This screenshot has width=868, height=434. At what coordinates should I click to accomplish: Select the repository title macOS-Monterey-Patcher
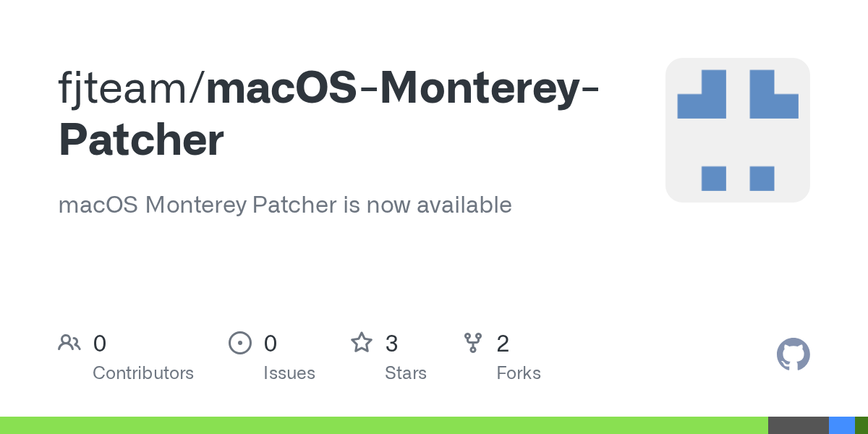click(329, 114)
